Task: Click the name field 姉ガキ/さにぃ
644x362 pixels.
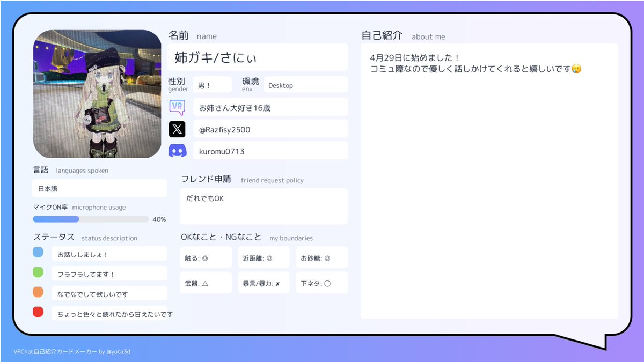Action: (258, 57)
